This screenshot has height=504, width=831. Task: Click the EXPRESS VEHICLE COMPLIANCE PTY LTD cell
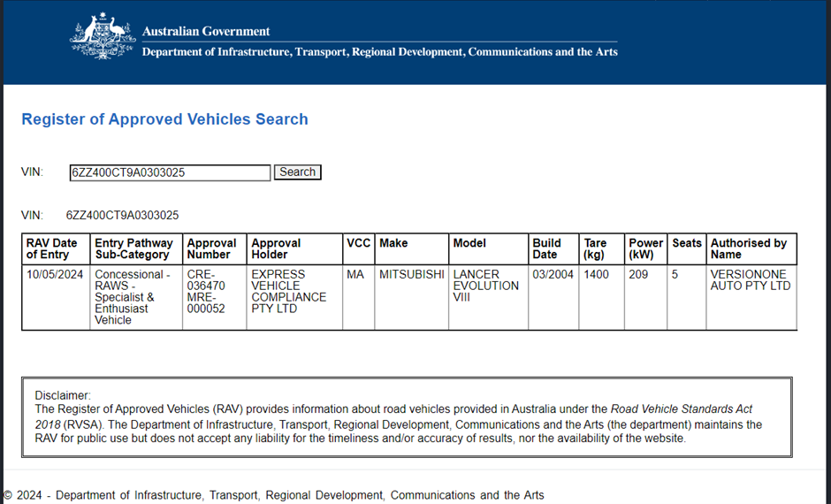pos(289,292)
